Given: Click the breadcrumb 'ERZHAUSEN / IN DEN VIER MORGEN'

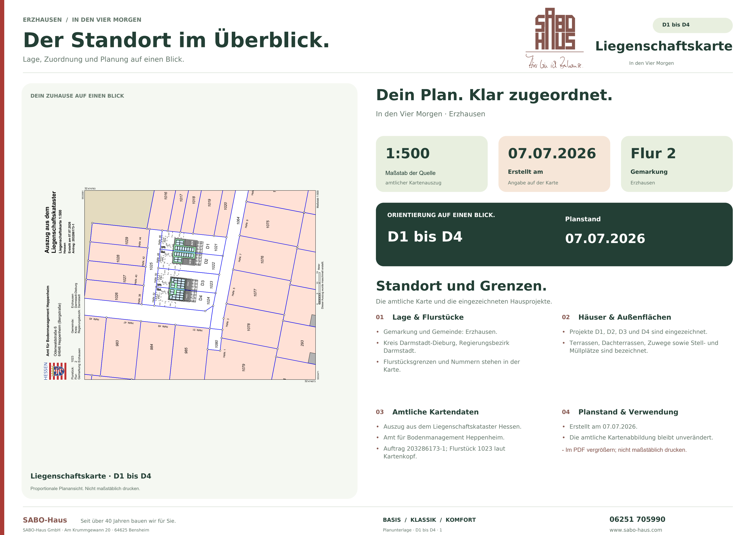Looking at the screenshot, I should (82, 20).
